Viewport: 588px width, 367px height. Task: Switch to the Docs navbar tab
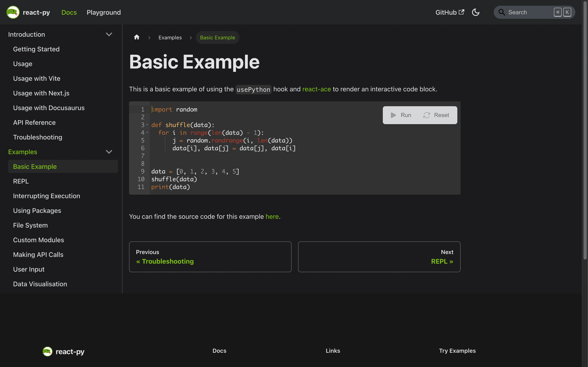coord(69,12)
